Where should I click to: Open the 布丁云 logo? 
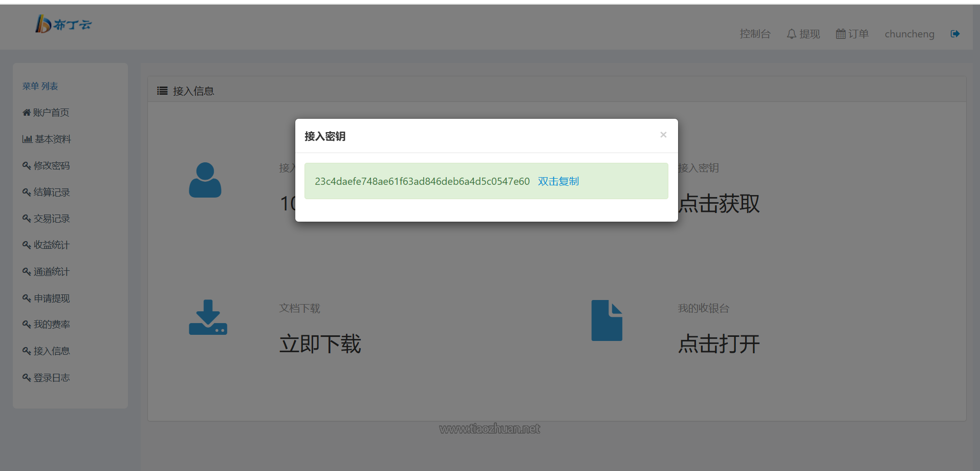click(x=63, y=24)
